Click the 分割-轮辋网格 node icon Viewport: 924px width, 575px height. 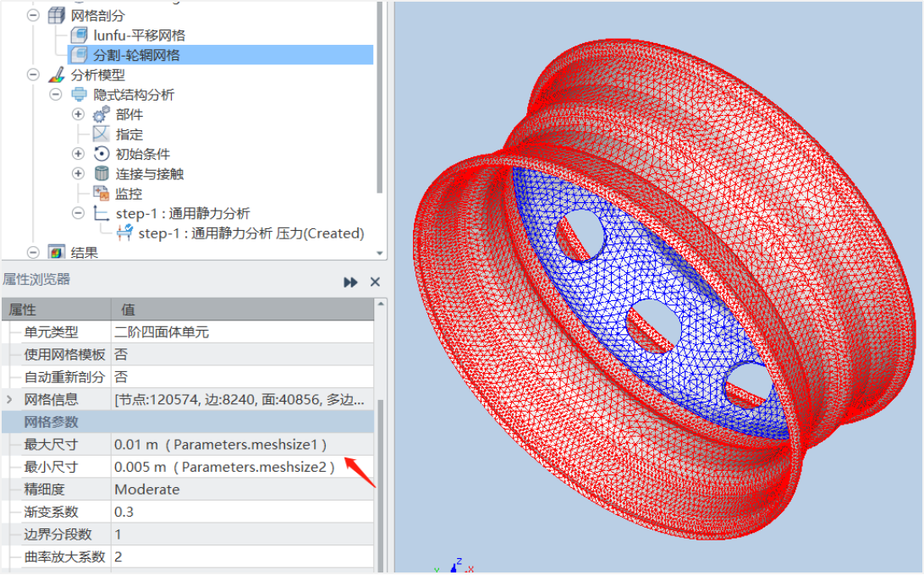click(79, 55)
